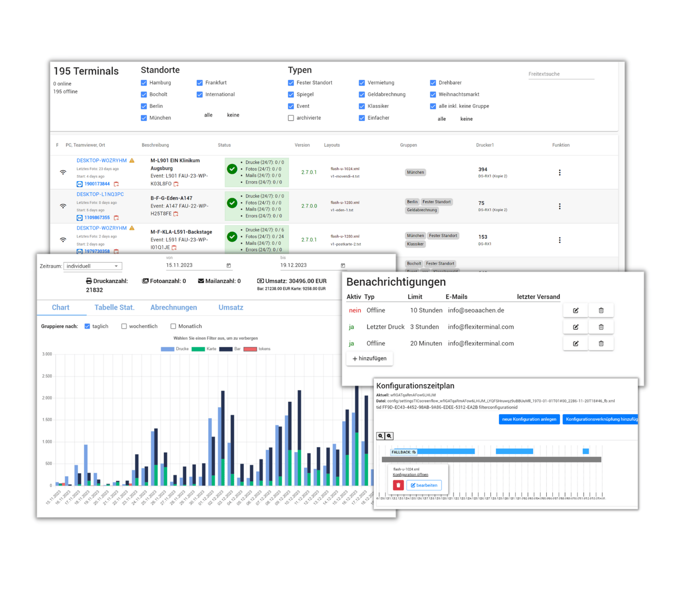This screenshot has width=693, height=616.
Task: Click the copy icon after event code H25T8FE
Action: tap(176, 214)
